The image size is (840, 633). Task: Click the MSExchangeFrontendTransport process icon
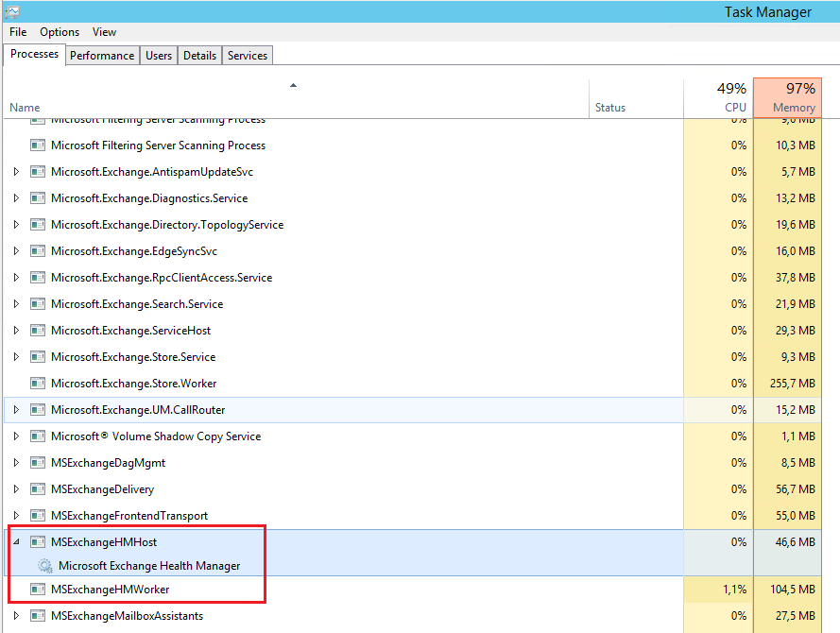click(38, 516)
